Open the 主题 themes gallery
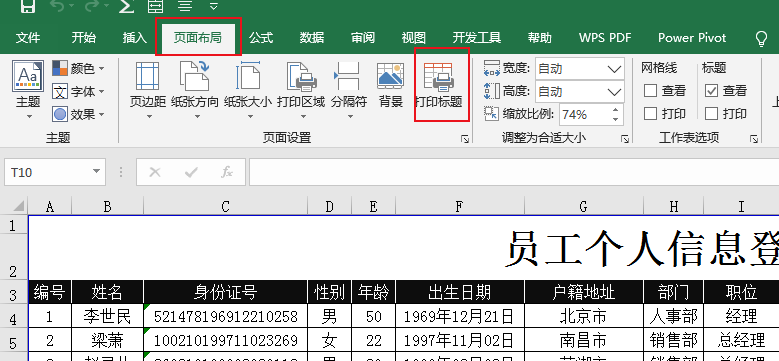The height and width of the screenshot is (361, 779). (x=28, y=89)
